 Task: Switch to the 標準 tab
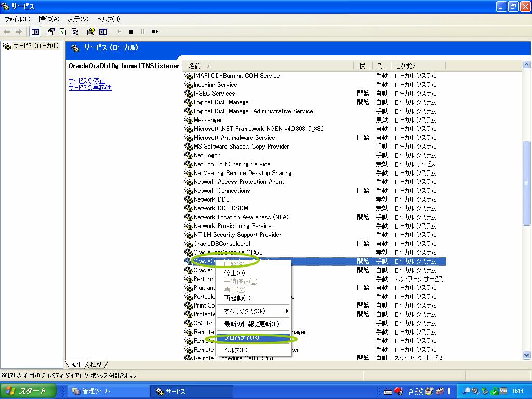pos(96,364)
